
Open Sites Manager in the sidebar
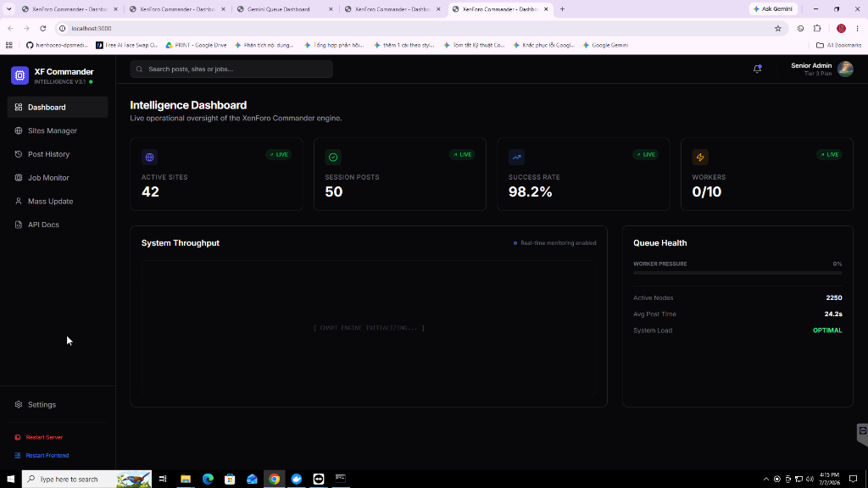click(x=58, y=130)
